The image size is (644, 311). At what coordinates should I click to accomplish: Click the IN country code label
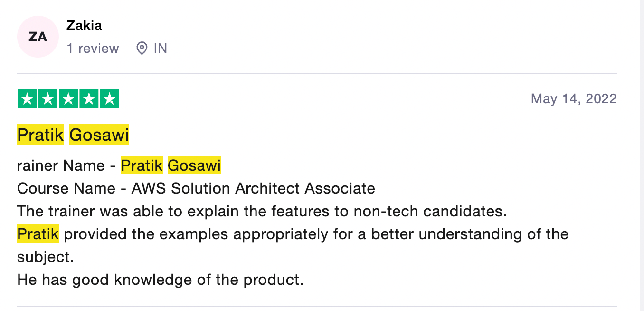(161, 48)
